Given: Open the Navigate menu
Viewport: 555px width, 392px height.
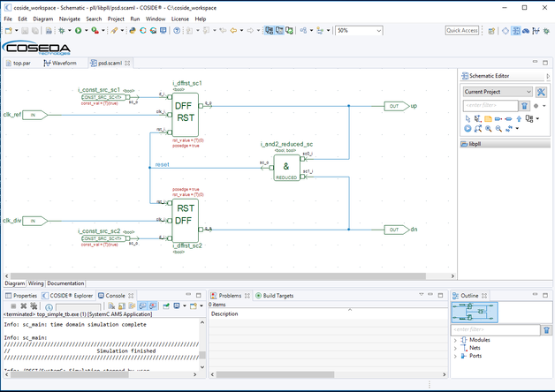Looking at the screenshot, I should [x=70, y=19].
